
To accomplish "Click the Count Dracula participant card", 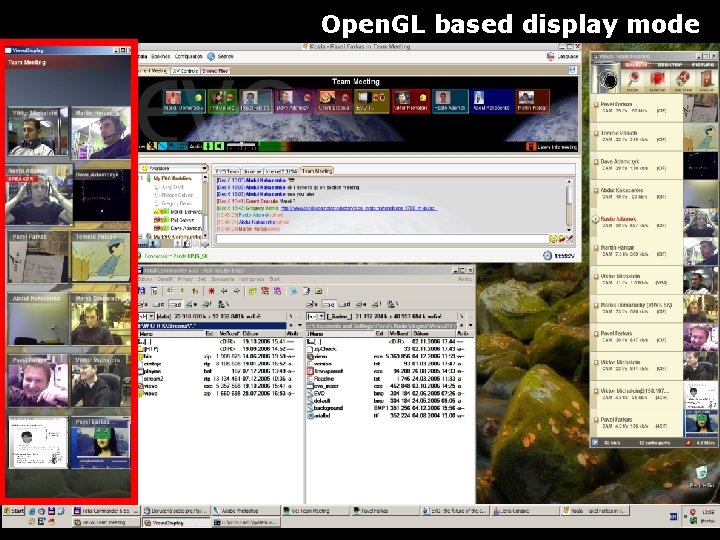I will pyautogui.click(x=334, y=101).
